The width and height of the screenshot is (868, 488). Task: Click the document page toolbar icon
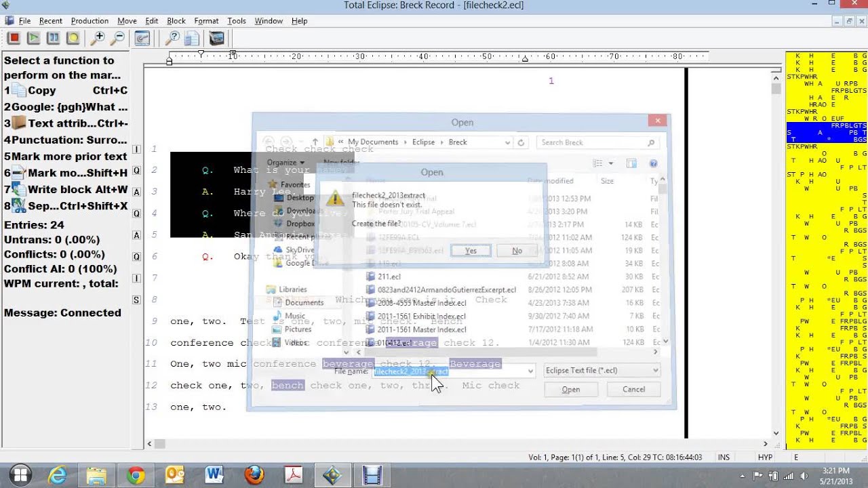pyautogui.click(x=192, y=38)
